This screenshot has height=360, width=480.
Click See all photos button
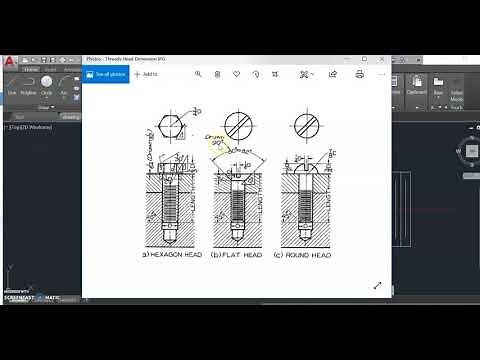[106, 74]
